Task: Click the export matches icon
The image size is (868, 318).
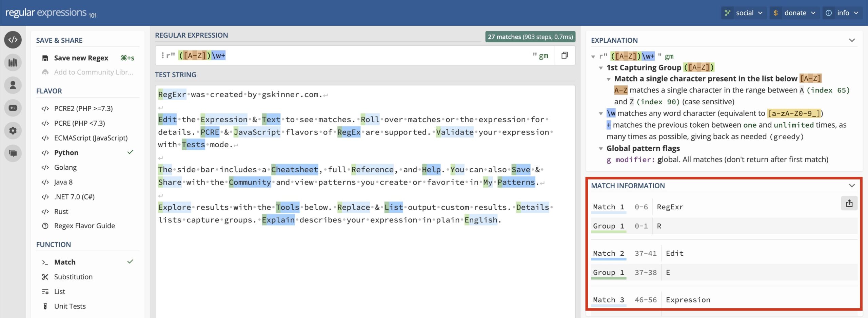Action: pos(849,204)
